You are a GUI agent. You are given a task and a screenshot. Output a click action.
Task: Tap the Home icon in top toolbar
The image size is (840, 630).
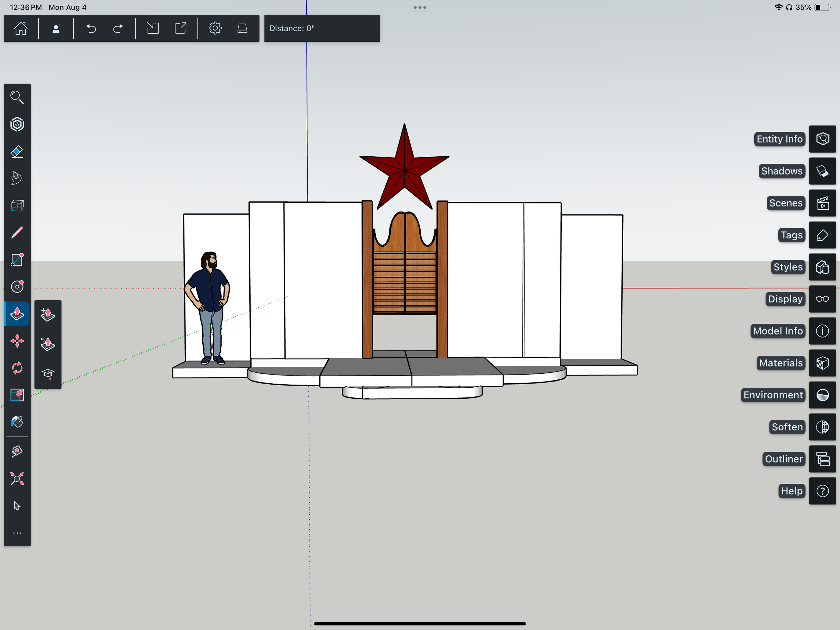21,29
